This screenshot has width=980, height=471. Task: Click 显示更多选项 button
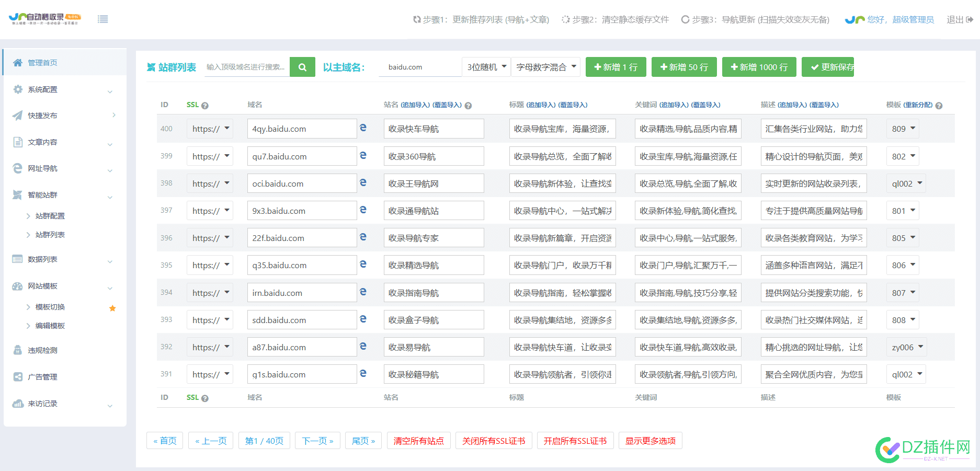(x=651, y=441)
